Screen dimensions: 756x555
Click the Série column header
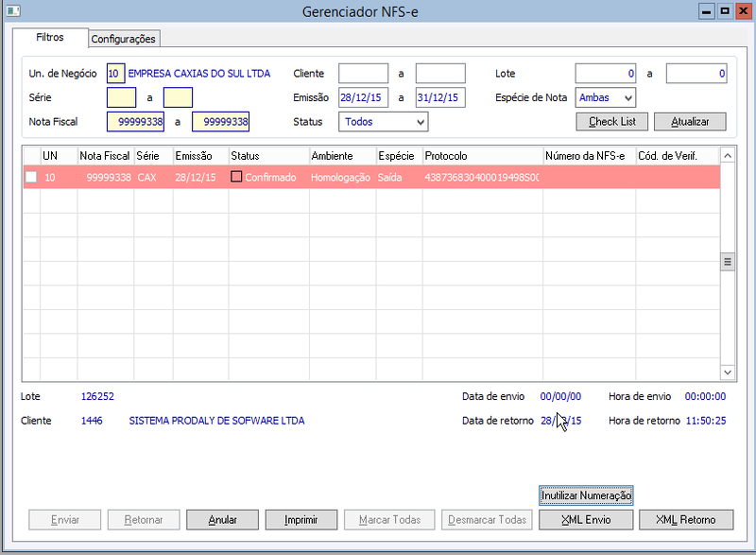(153, 156)
